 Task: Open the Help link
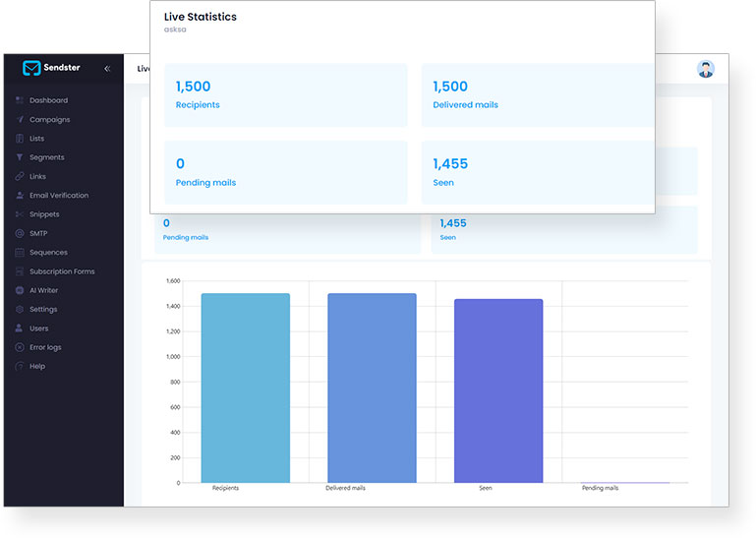37,366
